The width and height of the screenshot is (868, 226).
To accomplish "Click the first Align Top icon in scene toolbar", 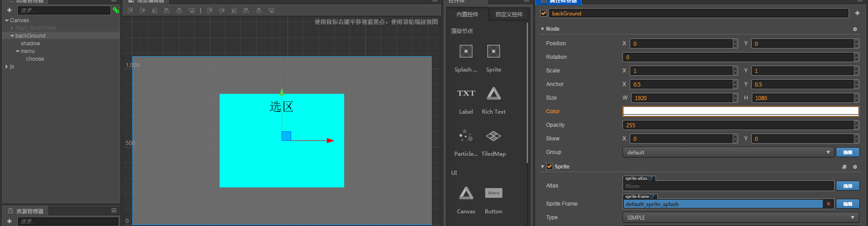I will click(130, 10).
